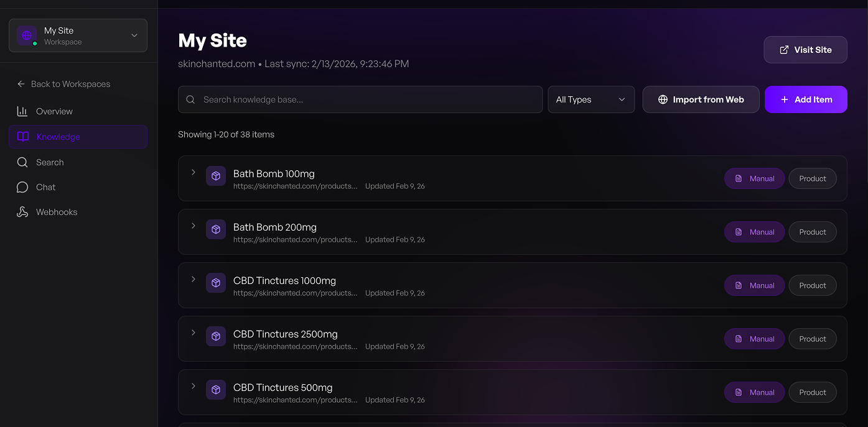The image size is (868, 427).
Task: Select Knowledge in the sidebar
Action: tap(58, 137)
